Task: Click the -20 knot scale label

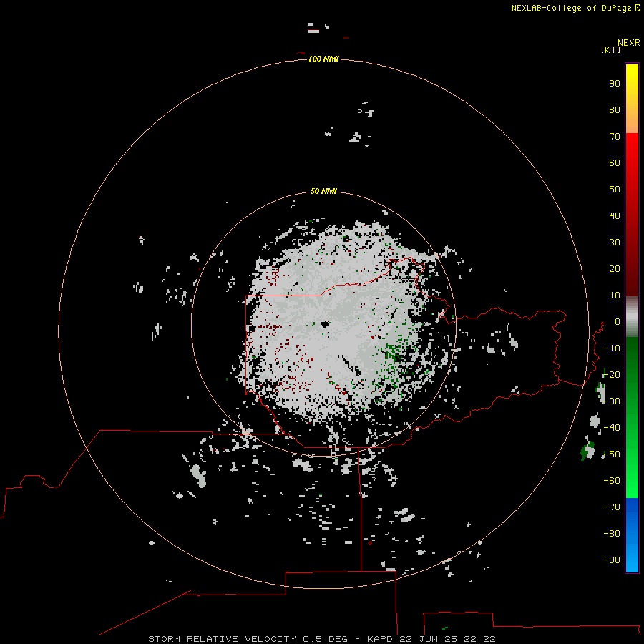Action: (x=612, y=374)
